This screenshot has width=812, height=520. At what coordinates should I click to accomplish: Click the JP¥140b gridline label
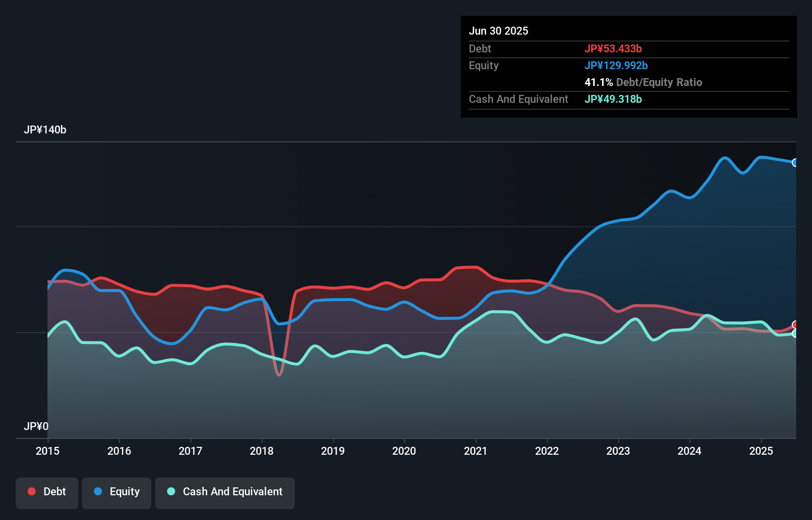[x=45, y=130]
